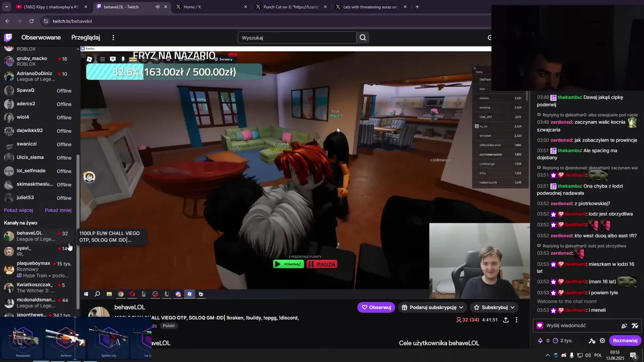Screen dimensions: 644x362
Task: Click the microphone tray icon
Action: (x=572, y=355)
